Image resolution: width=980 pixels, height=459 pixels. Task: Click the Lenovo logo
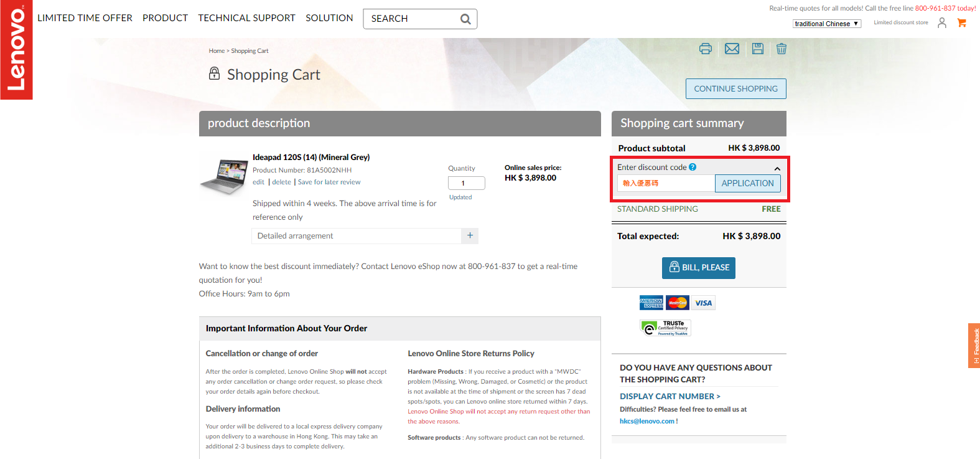16,50
